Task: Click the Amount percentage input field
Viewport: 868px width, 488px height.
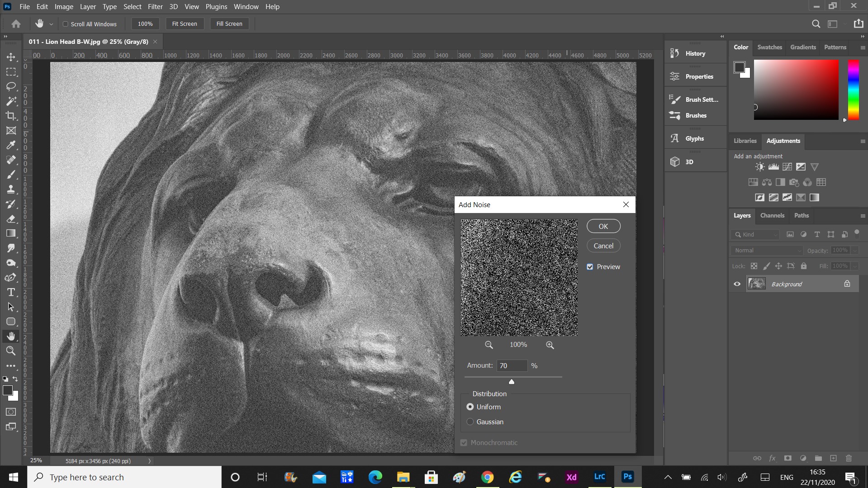Action: [512, 365]
